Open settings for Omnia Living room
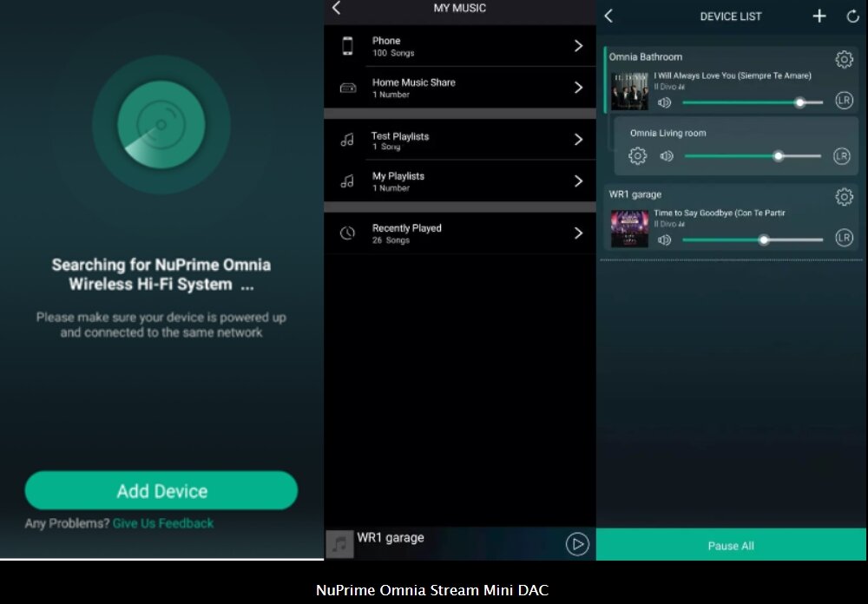 (637, 155)
